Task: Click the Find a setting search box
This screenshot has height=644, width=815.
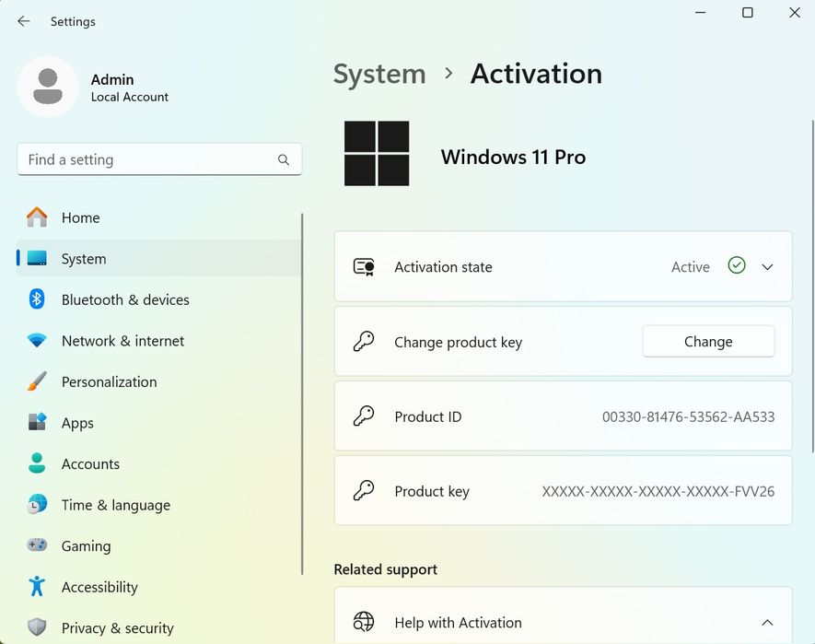Action: [159, 159]
